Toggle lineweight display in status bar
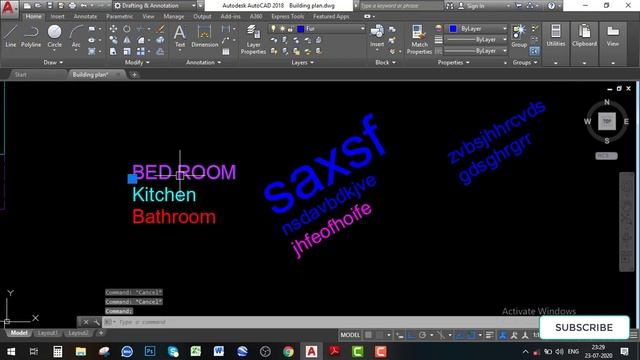 coord(489,335)
